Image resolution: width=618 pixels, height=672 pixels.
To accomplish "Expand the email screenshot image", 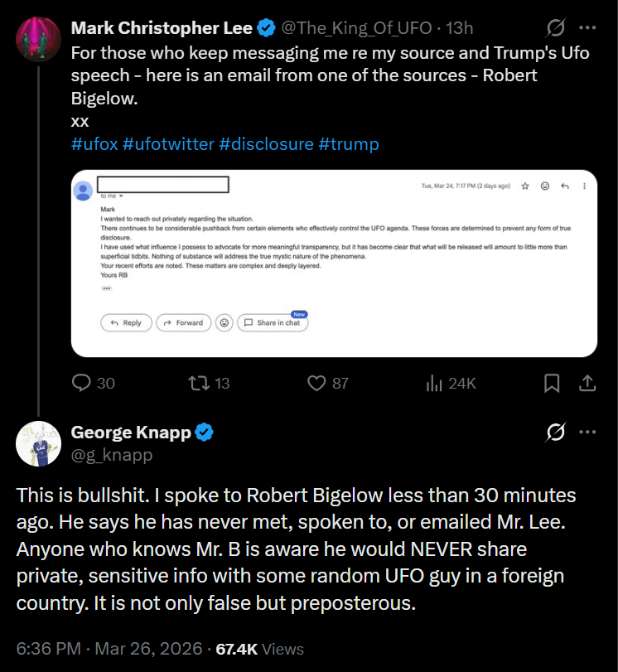I will [334, 263].
